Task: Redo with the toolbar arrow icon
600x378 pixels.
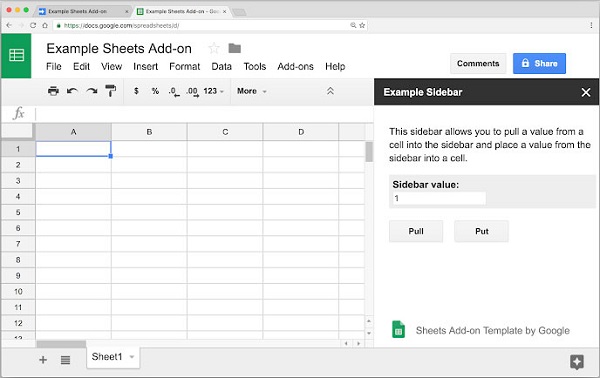Action: coord(91,91)
